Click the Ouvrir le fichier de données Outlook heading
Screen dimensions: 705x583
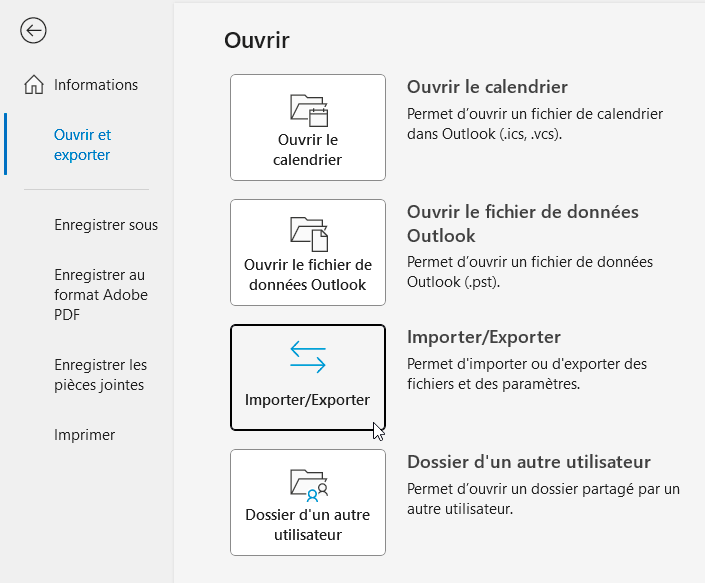pos(523,223)
